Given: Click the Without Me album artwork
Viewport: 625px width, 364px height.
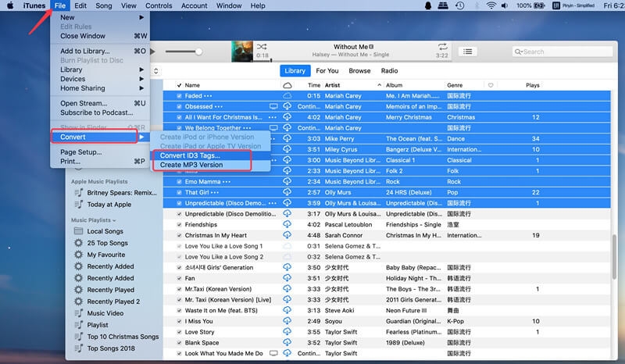Looking at the screenshot, I should 241,52.
